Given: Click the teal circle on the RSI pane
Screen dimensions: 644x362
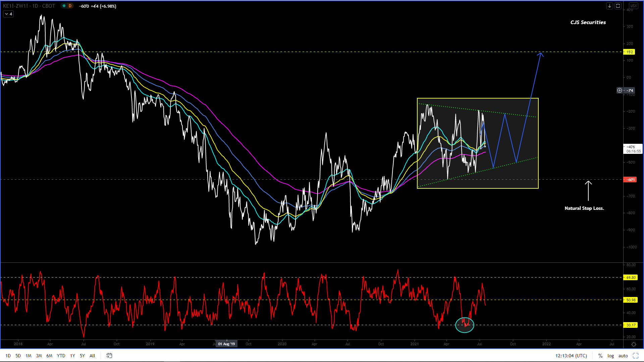Looking at the screenshot, I should (465, 325).
